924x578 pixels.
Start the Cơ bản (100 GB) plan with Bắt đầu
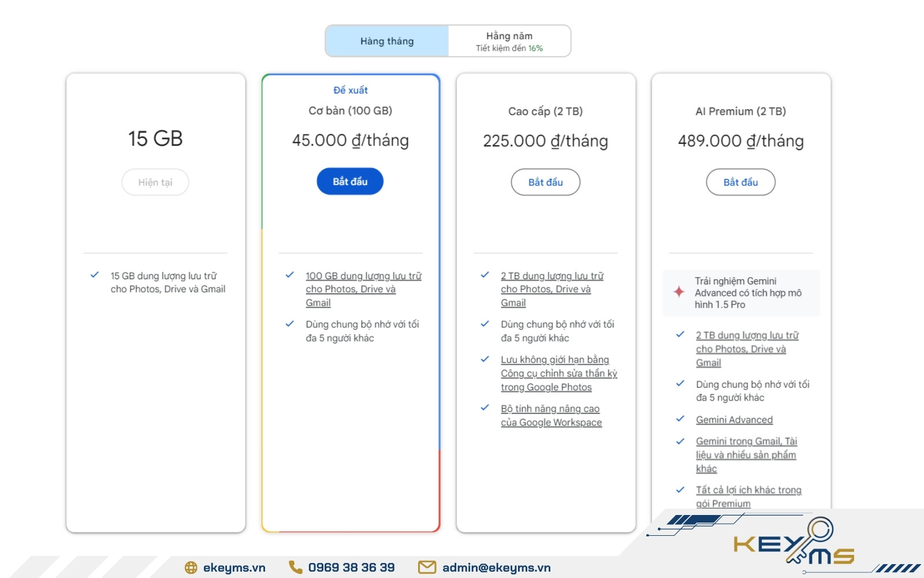[350, 181]
